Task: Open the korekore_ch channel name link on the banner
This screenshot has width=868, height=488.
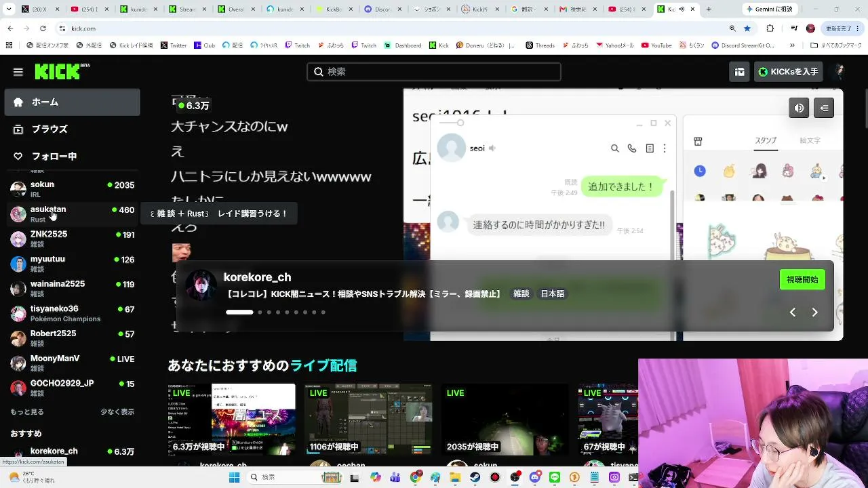Action: coord(257,277)
